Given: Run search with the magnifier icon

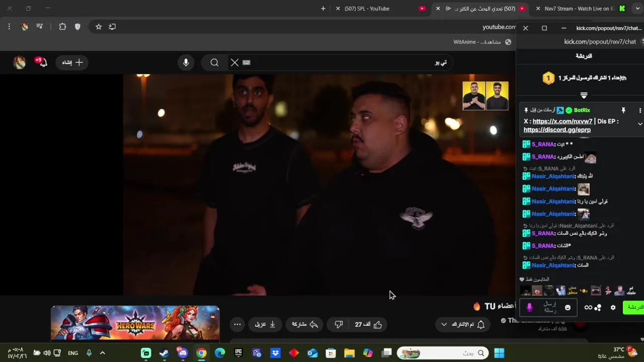Looking at the screenshot, I should (214, 62).
